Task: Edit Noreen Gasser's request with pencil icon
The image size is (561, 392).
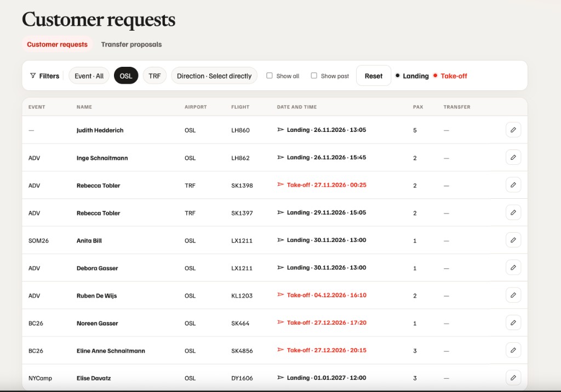Action: click(x=513, y=322)
